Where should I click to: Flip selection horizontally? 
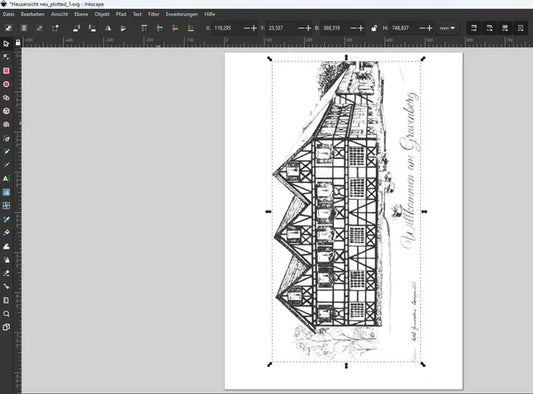point(108,28)
